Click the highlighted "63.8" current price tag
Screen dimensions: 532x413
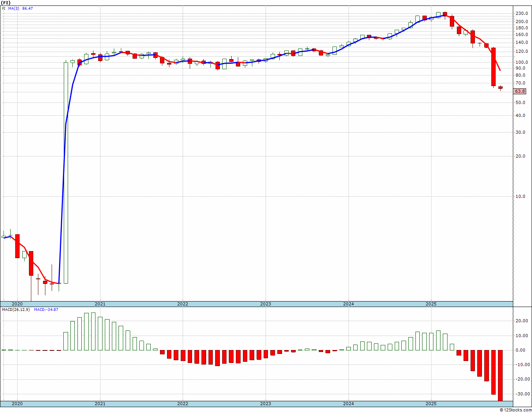[520, 91]
